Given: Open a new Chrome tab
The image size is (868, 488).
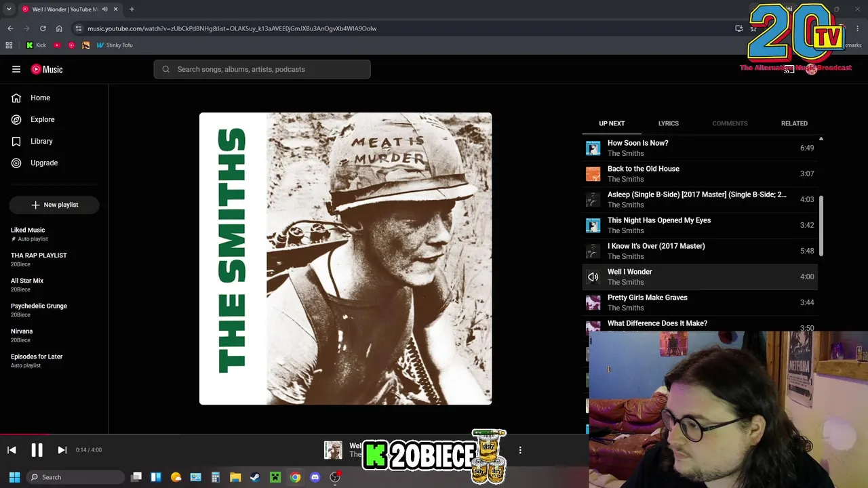Looking at the screenshot, I should 132,9.
